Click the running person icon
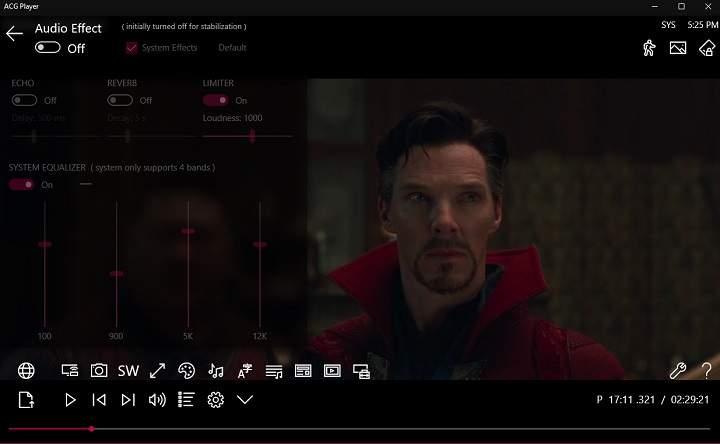720x444 pixels. pos(649,48)
